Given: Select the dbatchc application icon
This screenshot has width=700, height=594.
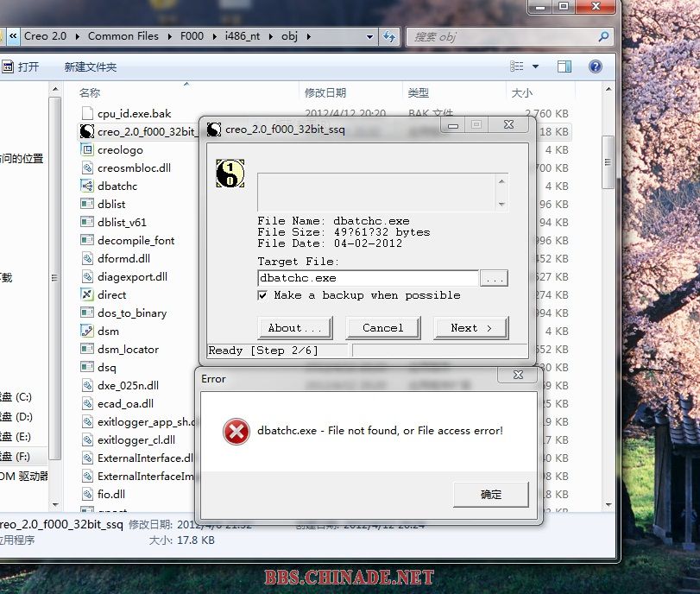Looking at the screenshot, I should coord(87,186).
